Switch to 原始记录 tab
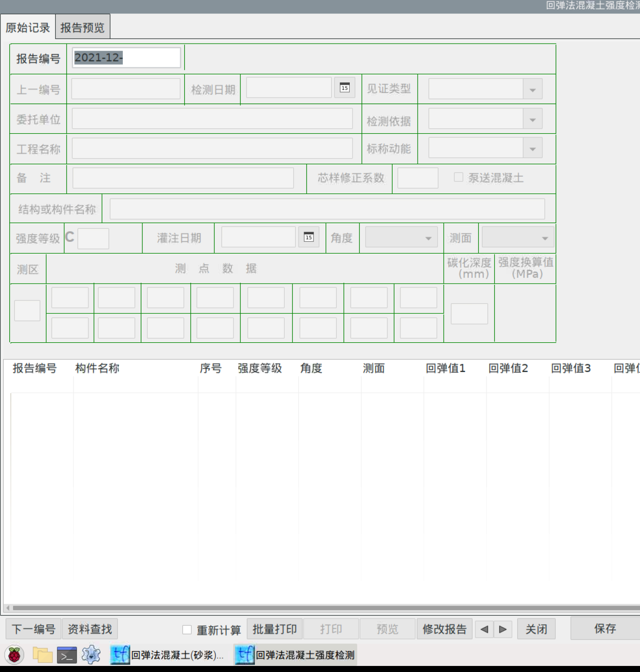 click(27, 27)
